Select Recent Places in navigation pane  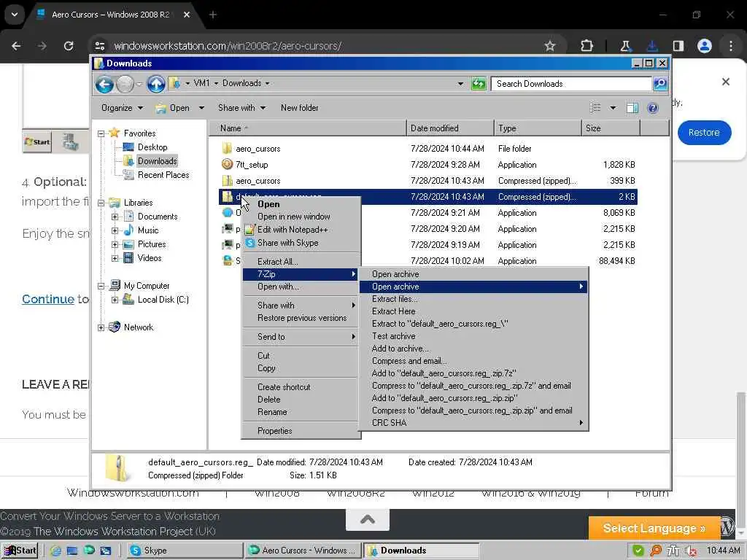pyautogui.click(x=163, y=175)
